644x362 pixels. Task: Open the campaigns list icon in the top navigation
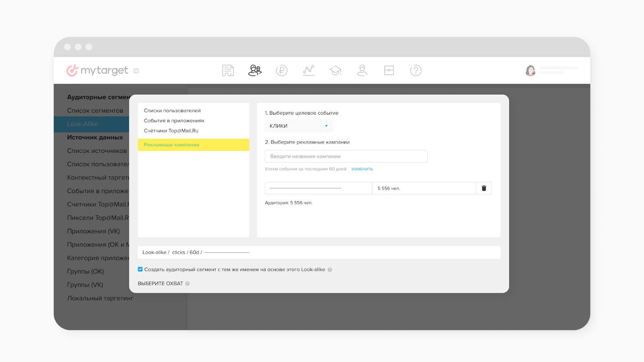(228, 70)
